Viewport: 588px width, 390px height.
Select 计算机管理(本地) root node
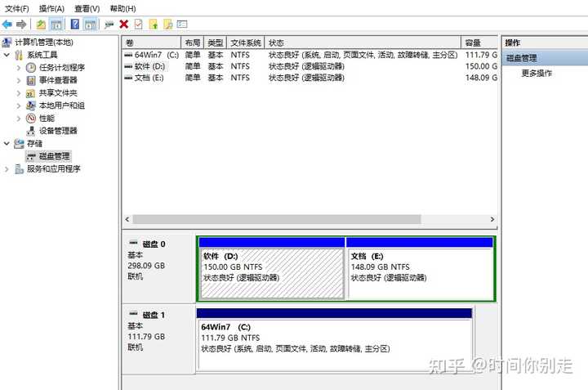44,42
